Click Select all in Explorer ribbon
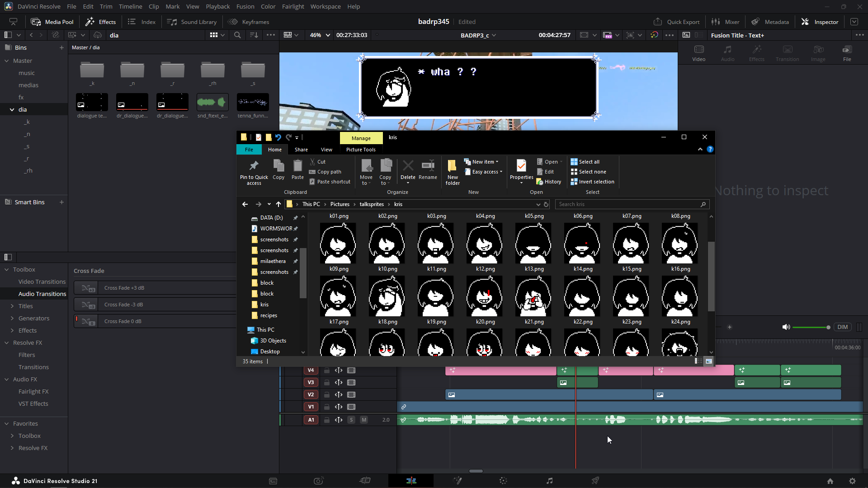Image resolution: width=868 pixels, height=488 pixels. [x=585, y=162]
